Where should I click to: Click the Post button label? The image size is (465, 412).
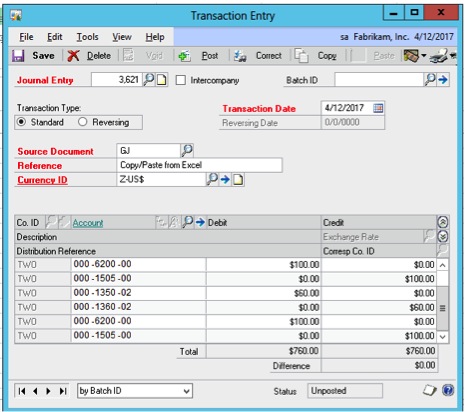pyautogui.click(x=210, y=56)
